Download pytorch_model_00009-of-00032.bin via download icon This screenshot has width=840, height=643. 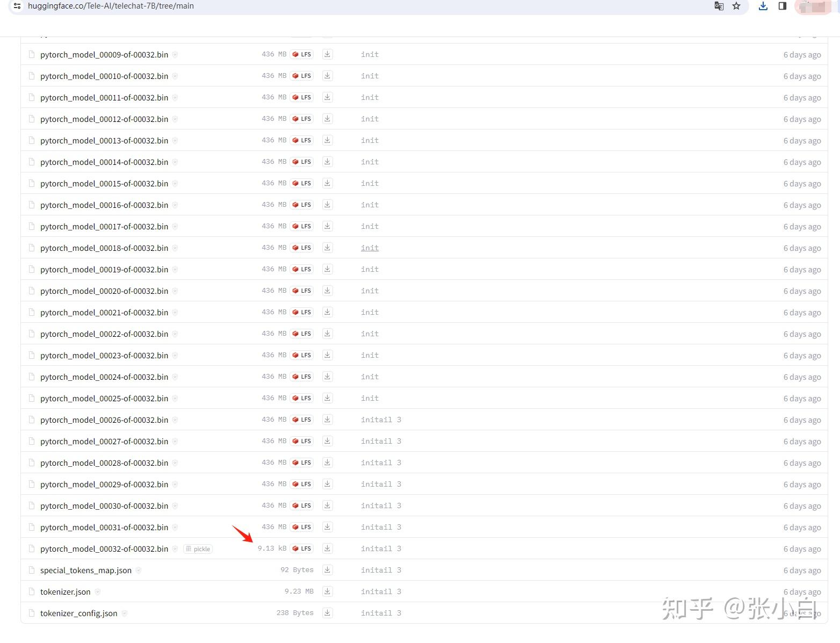(327, 54)
